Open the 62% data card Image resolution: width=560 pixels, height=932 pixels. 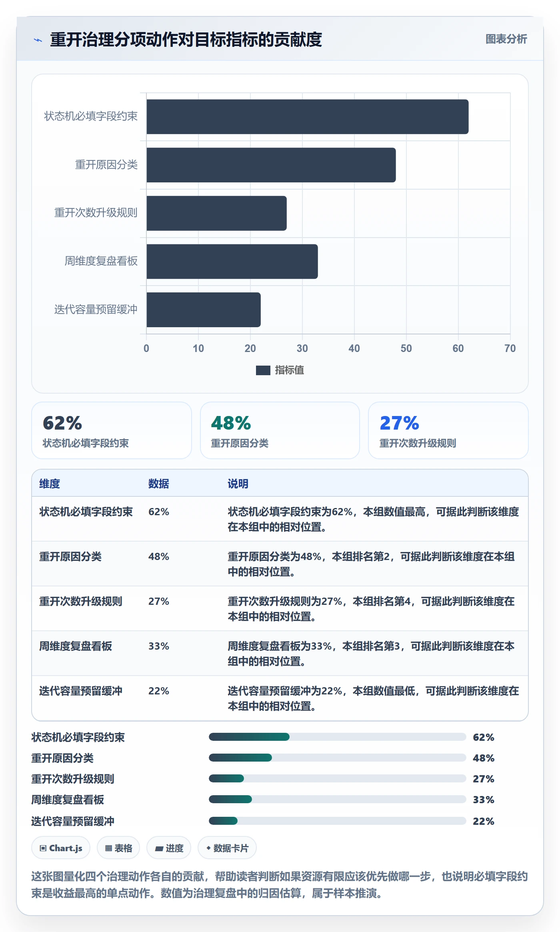(112, 430)
